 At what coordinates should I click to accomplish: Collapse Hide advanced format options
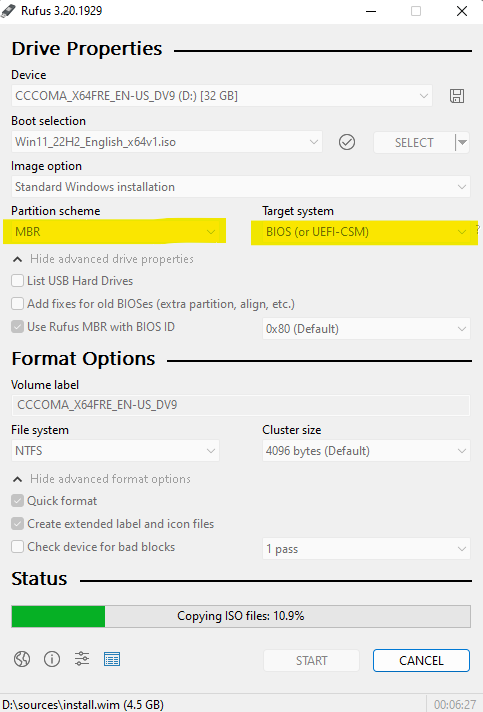[x=102, y=479]
